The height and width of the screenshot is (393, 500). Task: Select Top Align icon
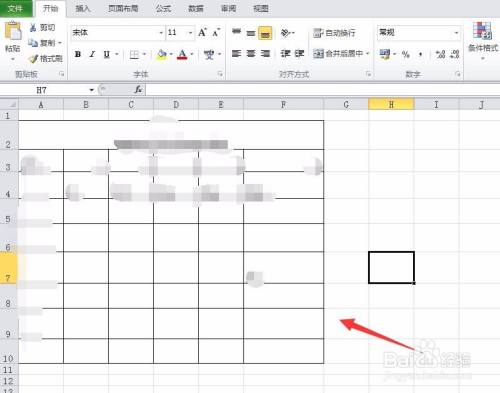click(236, 33)
